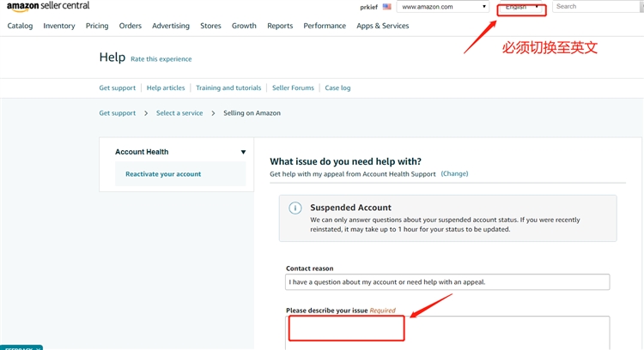Open the Advertising menu

click(171, 26)
